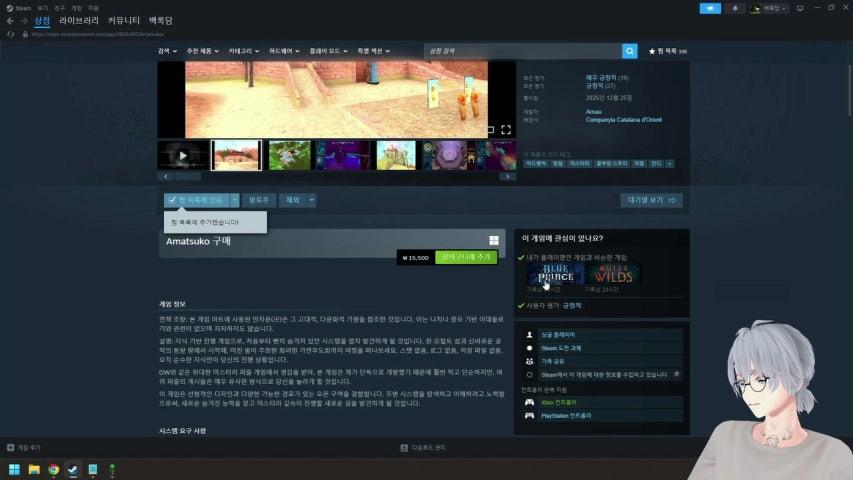Reload the store page
Image resolution: width=853 pixels, height=480 pixels.
tap(10, 34)
